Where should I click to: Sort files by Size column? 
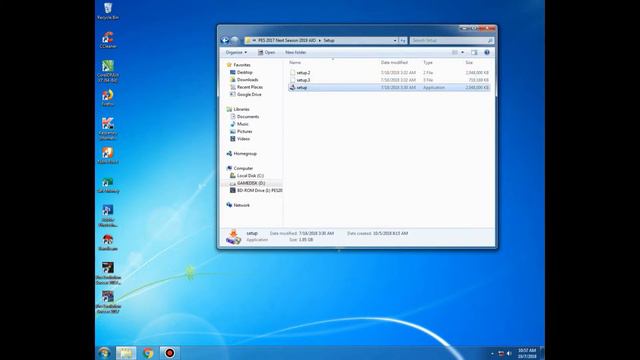pos(469,62)
